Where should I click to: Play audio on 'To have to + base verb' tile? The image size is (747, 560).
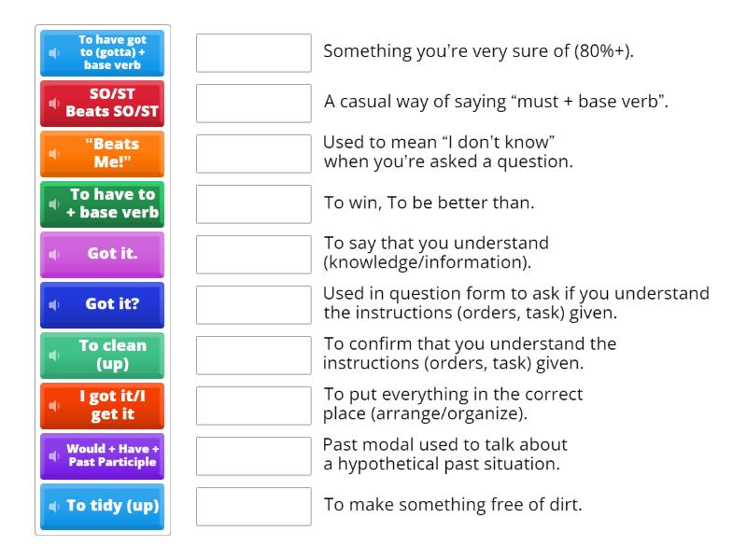point(54,204)
